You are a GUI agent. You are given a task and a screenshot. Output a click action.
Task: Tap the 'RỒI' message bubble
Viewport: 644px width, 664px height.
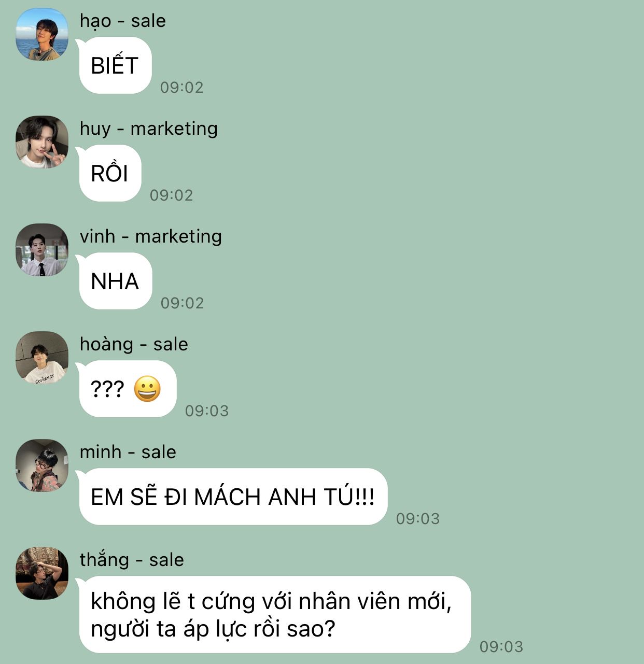click(109, 173)
